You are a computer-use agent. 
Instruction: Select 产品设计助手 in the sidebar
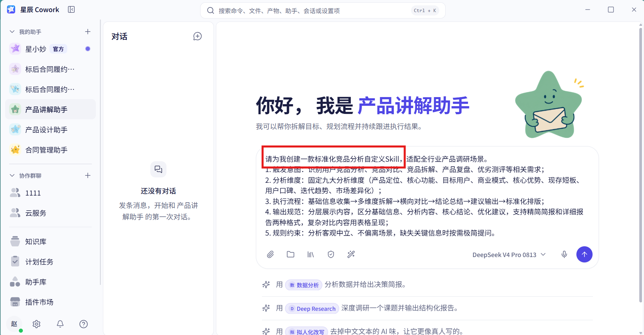point(50,130)
